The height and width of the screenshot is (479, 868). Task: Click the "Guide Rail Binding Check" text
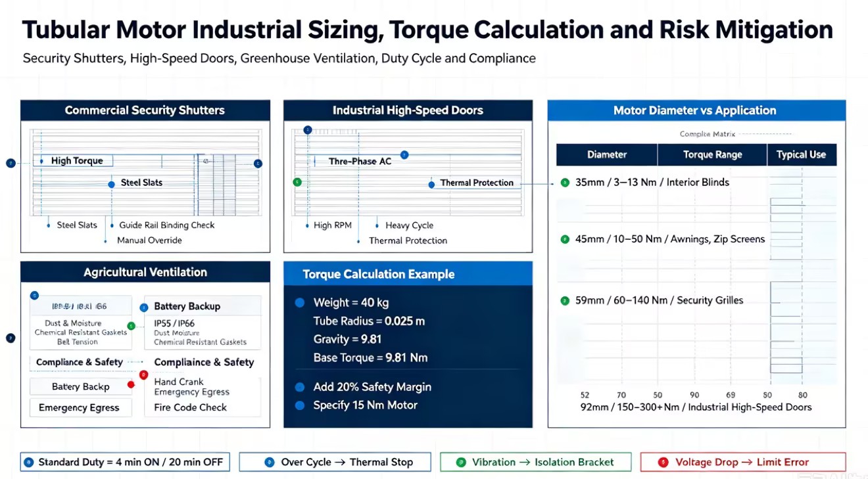[167, 225]
